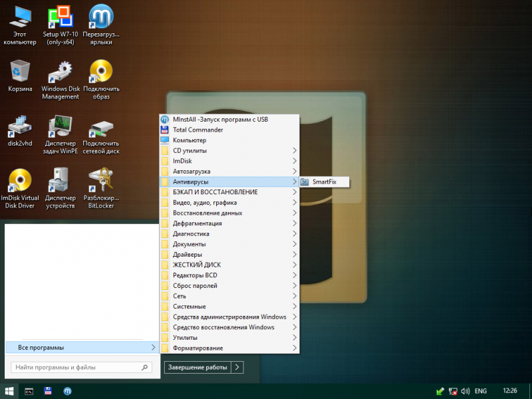Open Системные folder in menu

[x=229, y=307]
